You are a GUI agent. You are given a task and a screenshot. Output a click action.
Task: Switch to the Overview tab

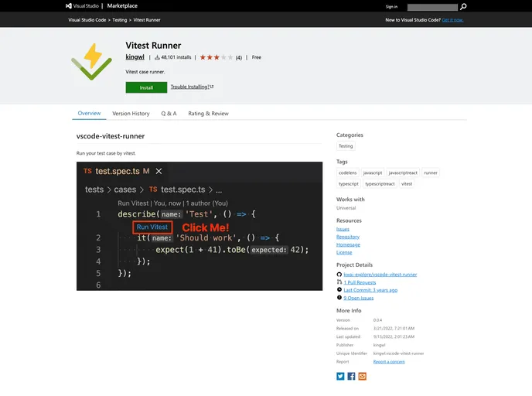(89, 114)
